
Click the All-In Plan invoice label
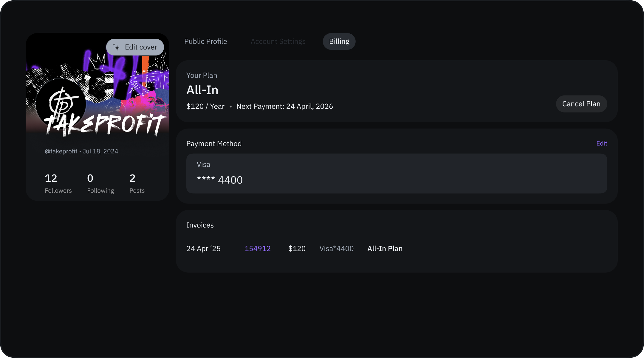tap(385, 249)
